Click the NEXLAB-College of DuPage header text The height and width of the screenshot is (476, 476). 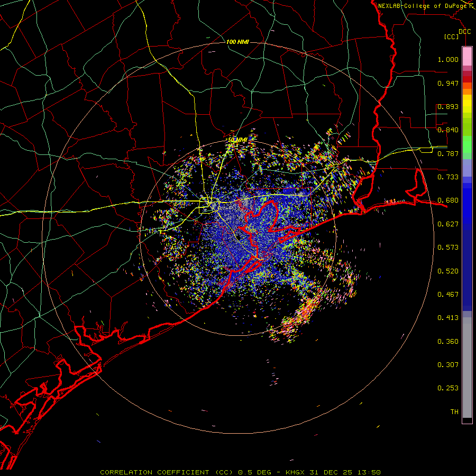(x=423, y=6)
